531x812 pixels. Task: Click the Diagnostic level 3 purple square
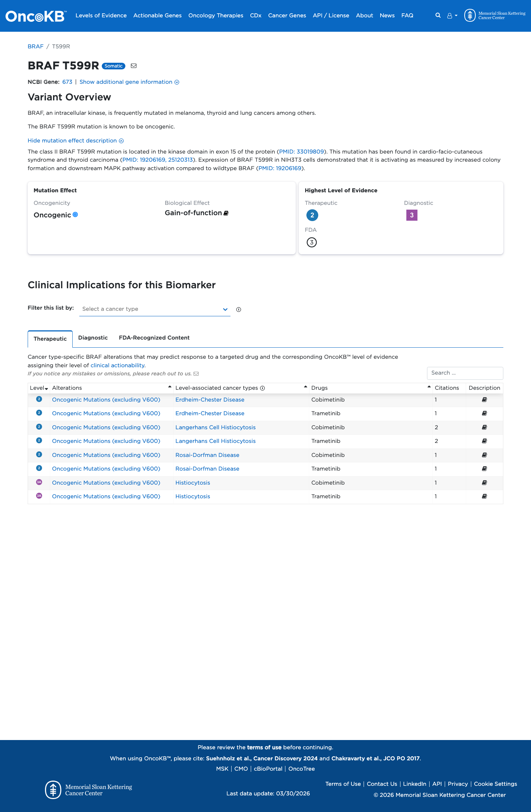coord(412,215)
